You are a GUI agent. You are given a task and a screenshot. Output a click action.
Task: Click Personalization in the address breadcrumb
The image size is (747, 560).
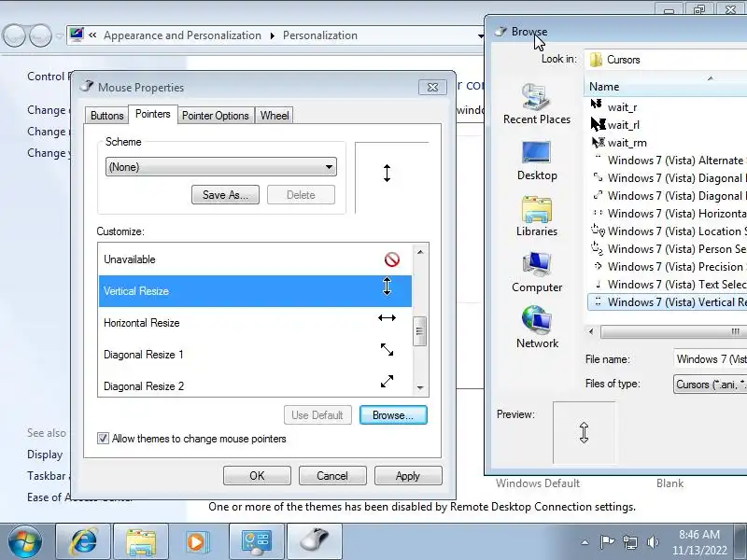click(x=320, y=35)
